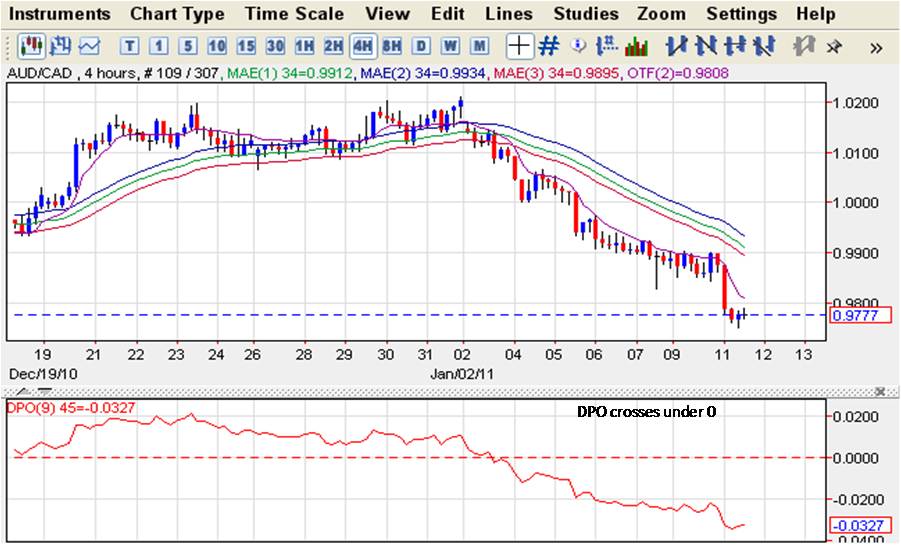Click the second of four line-drawing icons
This screenshot has width=901, height=546.
(x=706, y=46)
